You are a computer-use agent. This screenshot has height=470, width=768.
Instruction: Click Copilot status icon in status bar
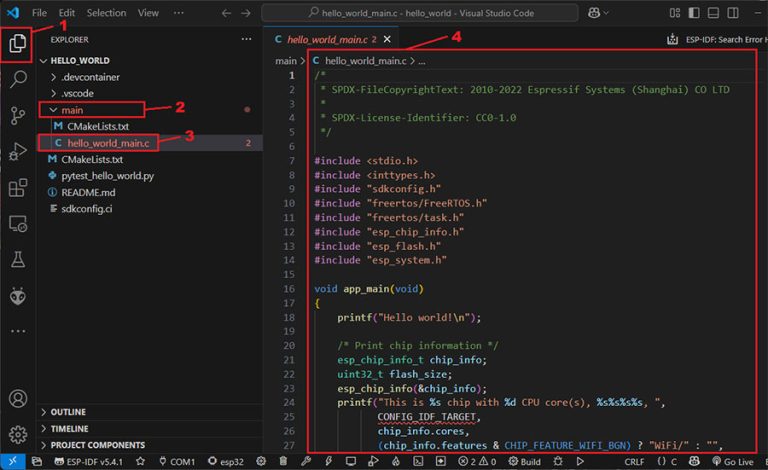click(695, 461)
